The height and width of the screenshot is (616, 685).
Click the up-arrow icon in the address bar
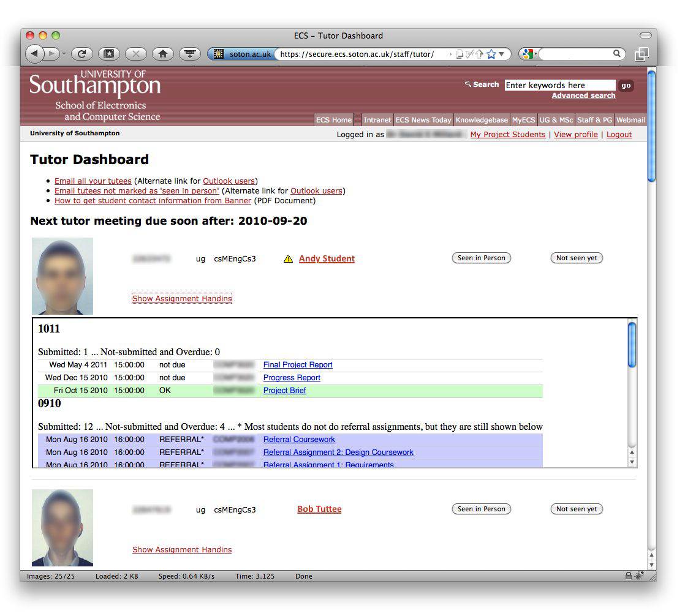point(479,54)
